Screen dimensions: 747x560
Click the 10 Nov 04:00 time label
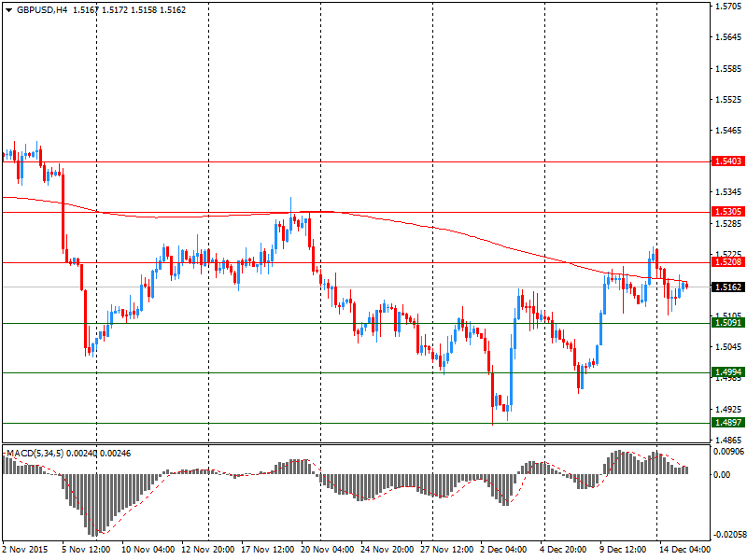point(148,550)
